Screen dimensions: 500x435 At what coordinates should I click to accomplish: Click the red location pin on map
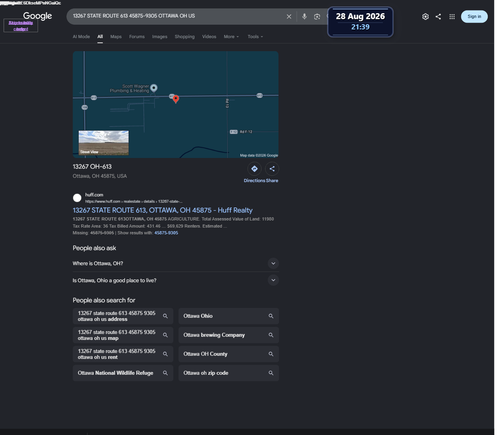pyautogui.click(x=176, y=99)
